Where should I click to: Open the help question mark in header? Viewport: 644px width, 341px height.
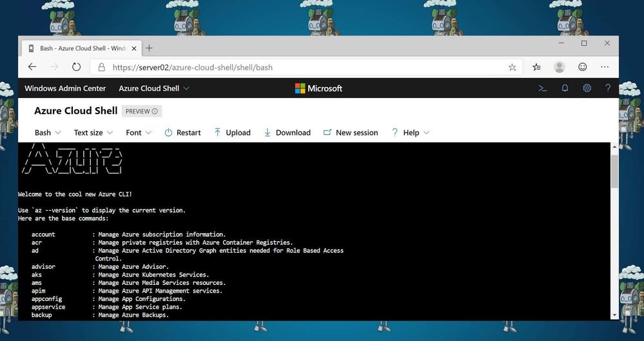coord(608,88)
